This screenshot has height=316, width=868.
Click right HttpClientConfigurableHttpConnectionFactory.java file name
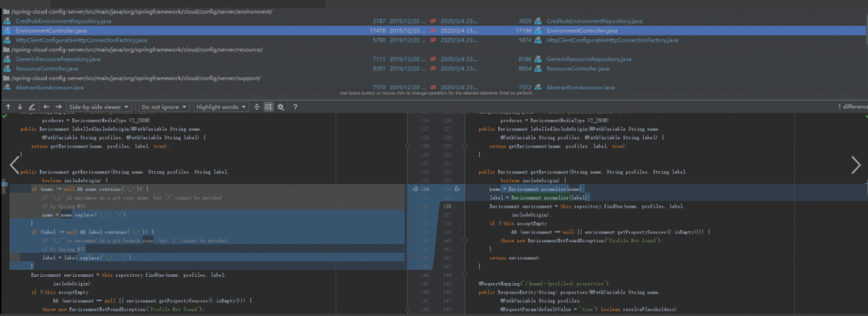point(612,40)
